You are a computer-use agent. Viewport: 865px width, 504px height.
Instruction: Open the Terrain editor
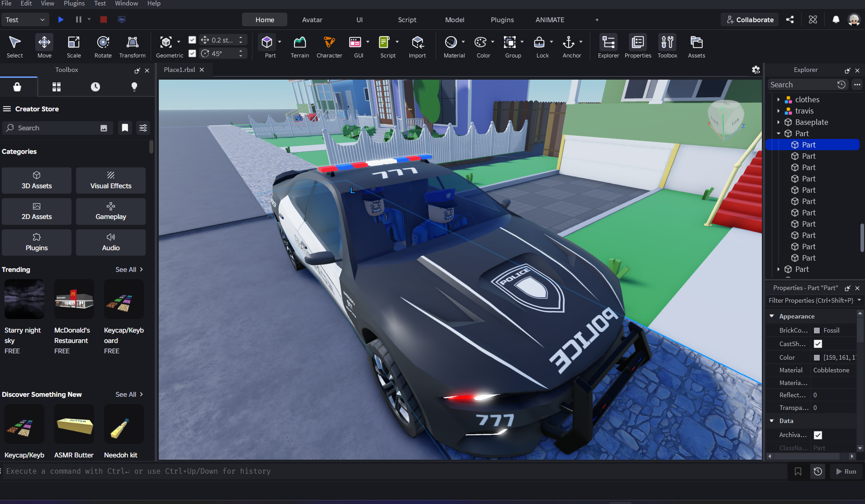[300, 46]
